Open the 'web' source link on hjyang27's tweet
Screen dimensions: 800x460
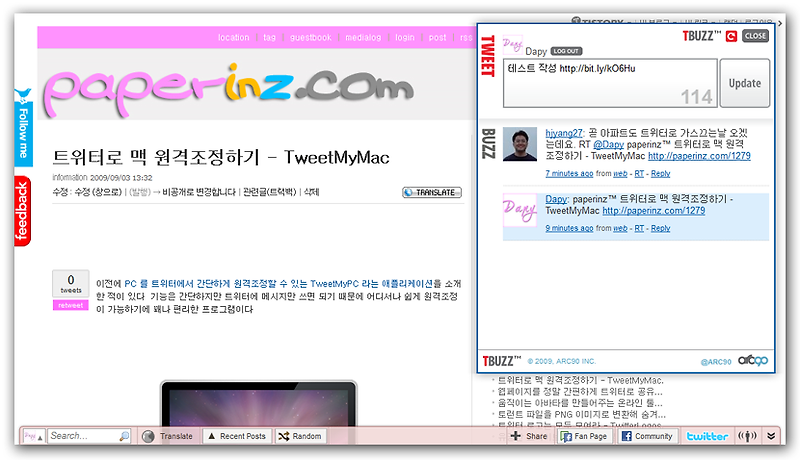coord(620,173)
